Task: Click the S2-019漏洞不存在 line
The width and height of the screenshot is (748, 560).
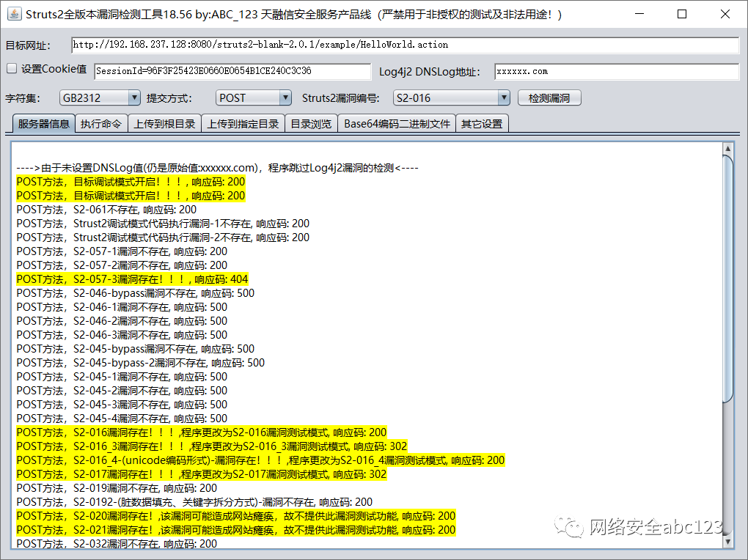Action: point(117,488)
